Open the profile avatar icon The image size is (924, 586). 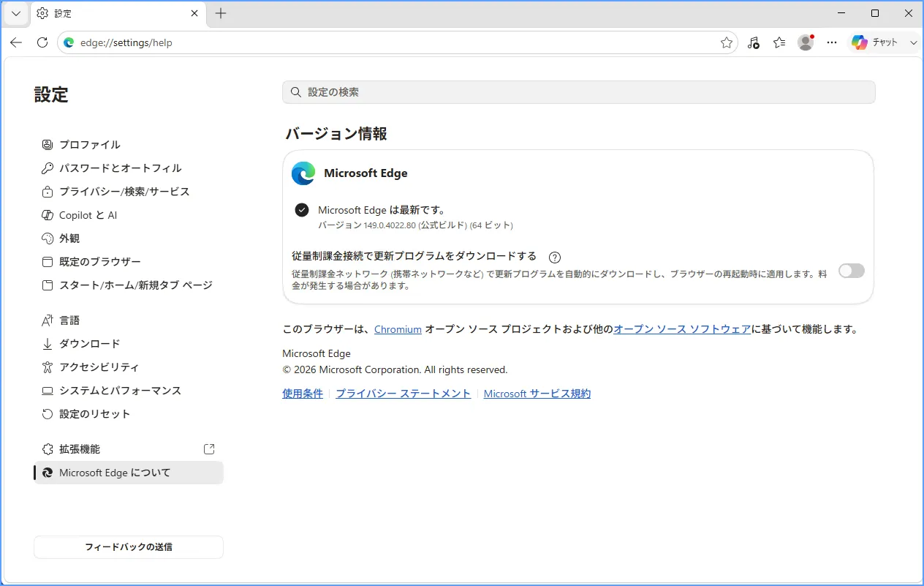[806, 42]
